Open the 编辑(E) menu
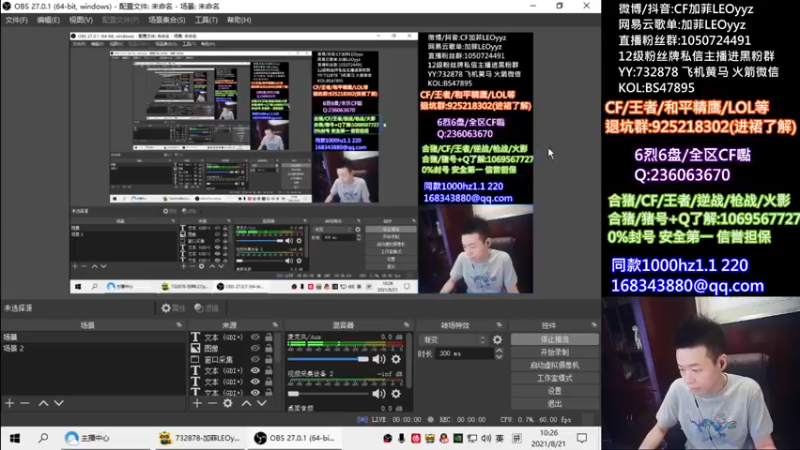This screenshot has width=800, height=450. [x=48, y=20]
